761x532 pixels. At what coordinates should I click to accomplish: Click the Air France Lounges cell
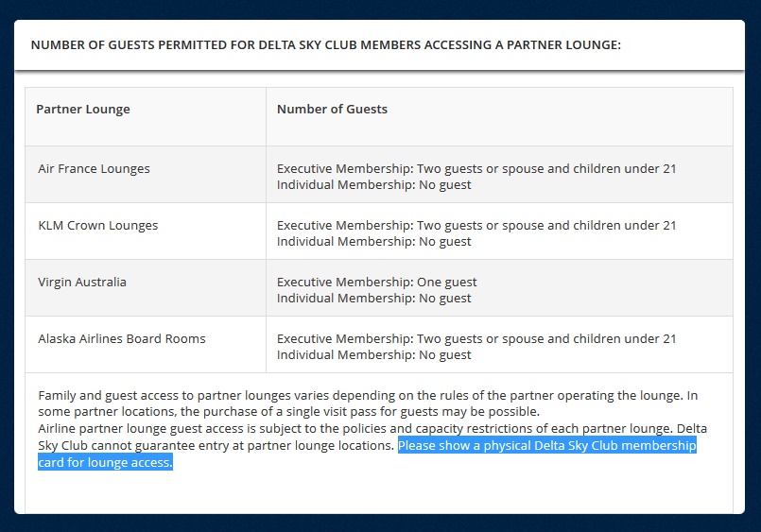94,169
